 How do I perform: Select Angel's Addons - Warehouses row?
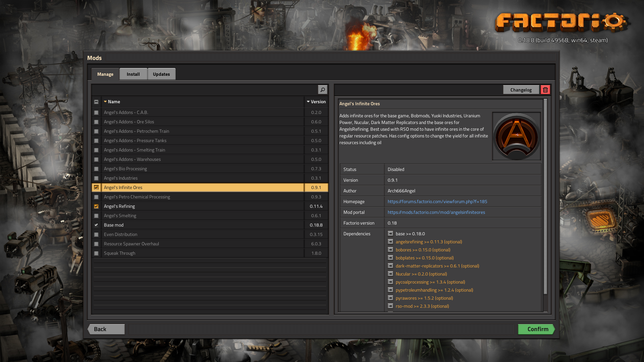click(210, 159)
